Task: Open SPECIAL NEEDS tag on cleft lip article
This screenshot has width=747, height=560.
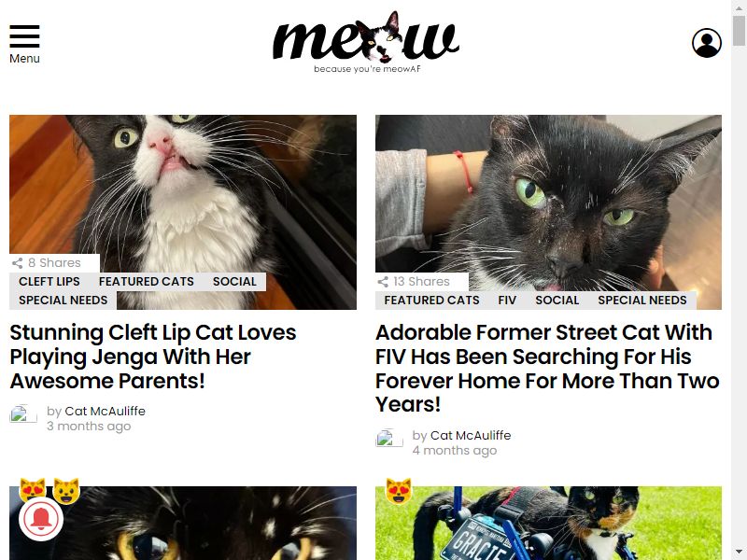Action: pos(63,300)
